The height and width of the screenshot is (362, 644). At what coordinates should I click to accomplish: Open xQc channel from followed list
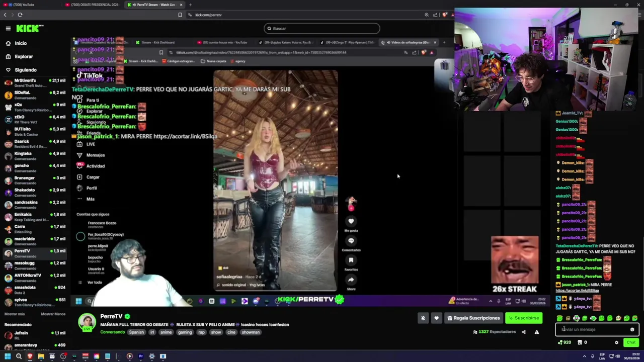coord(34,107)
